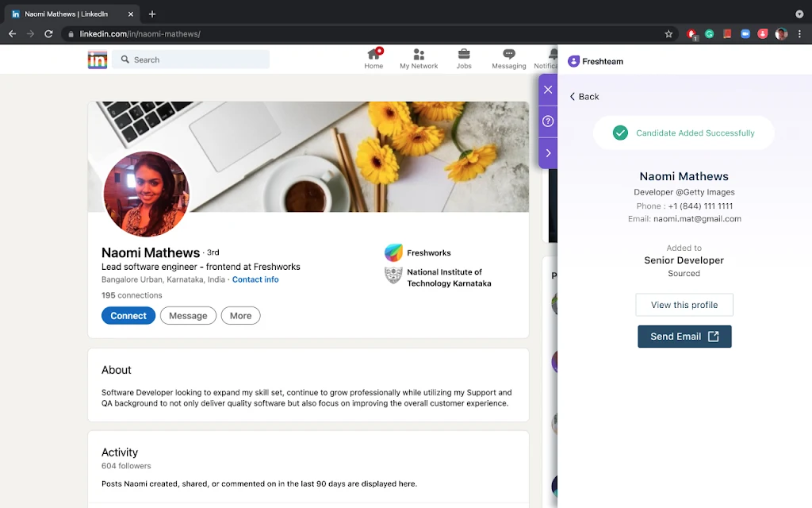Select the Naomi Mathews | LinkedIn tab
This screenshot has width=812, height=508.
click(x=72, y=14)
